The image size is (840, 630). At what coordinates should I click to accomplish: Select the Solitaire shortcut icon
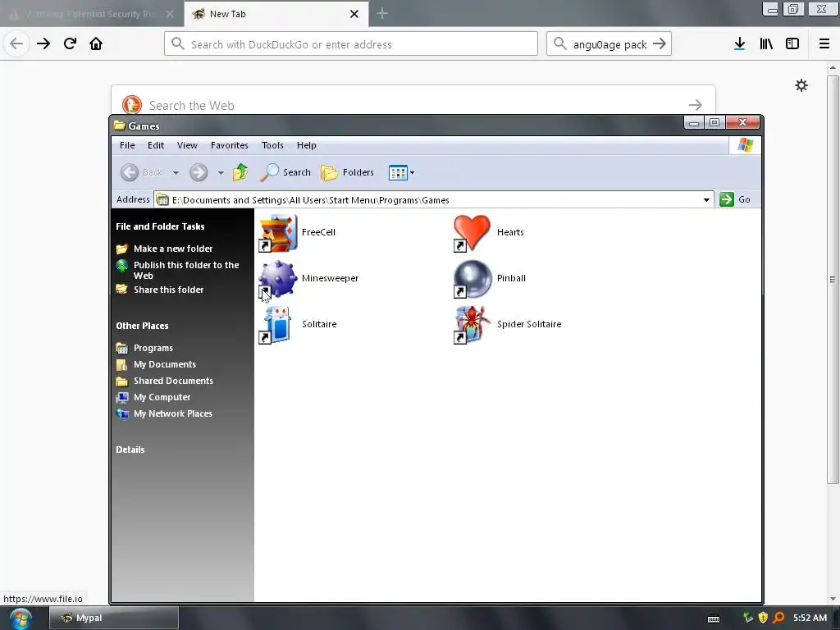click(276, 325)
